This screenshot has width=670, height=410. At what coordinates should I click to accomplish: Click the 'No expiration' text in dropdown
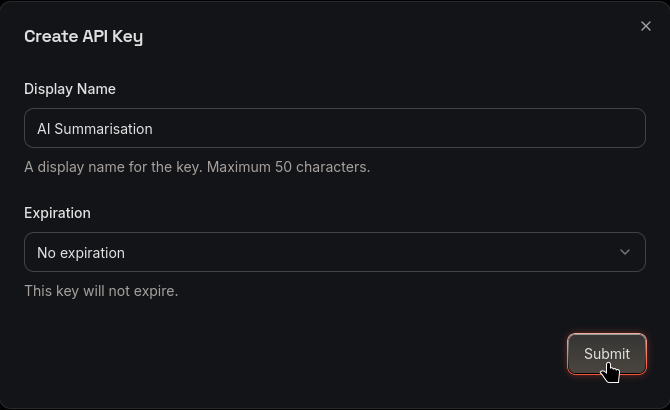81,253
